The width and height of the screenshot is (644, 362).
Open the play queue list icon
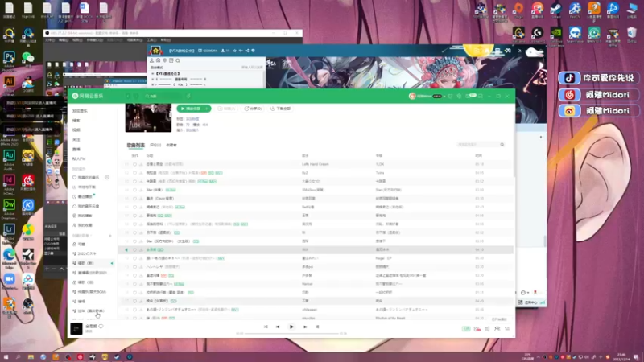507,329
